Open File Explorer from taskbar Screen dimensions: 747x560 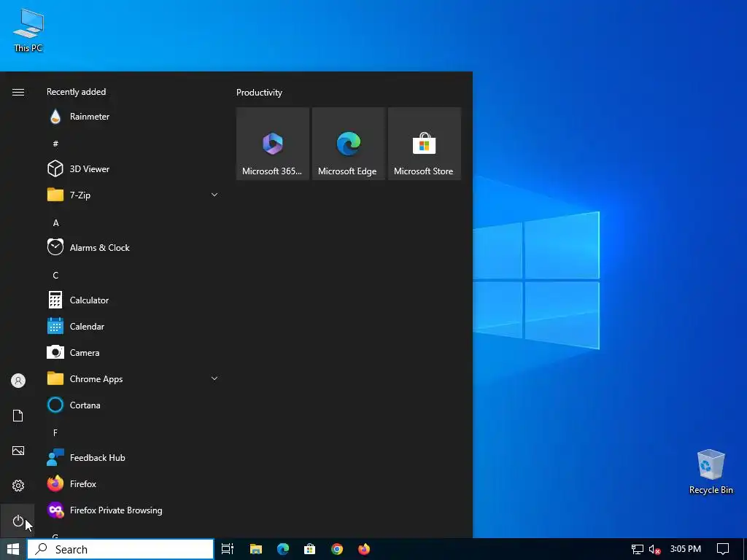(x=256, y=550)
